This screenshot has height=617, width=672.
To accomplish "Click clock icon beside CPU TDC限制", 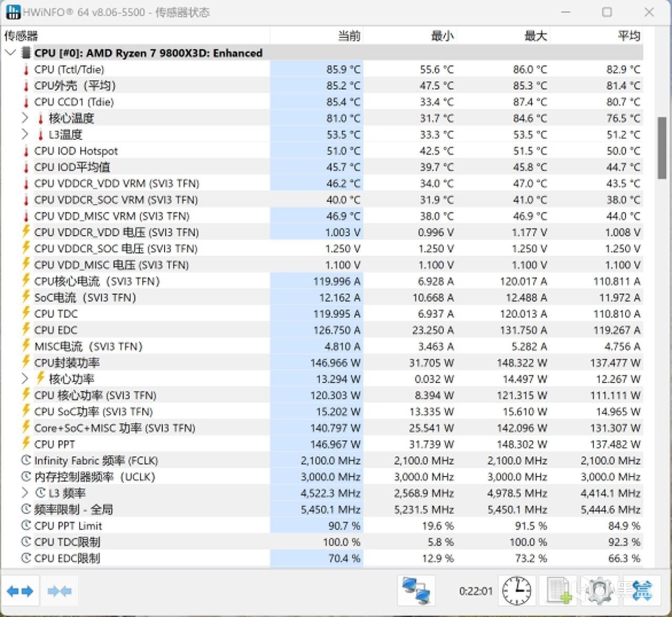I will [26, 542].
